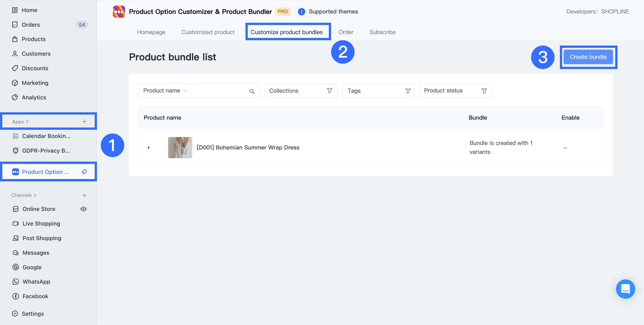The image size is (644, 325).
Task: Open Post Shopping channel
Action: pos(42,238)
